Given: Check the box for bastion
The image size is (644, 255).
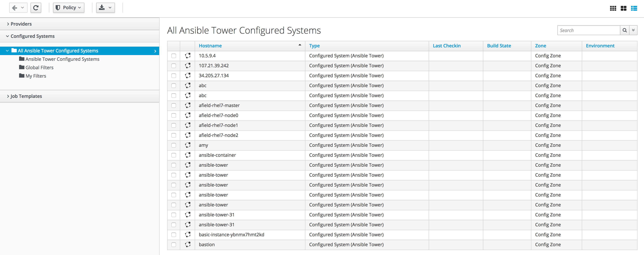Looking at the screenshot, I should tap(174, 245).
